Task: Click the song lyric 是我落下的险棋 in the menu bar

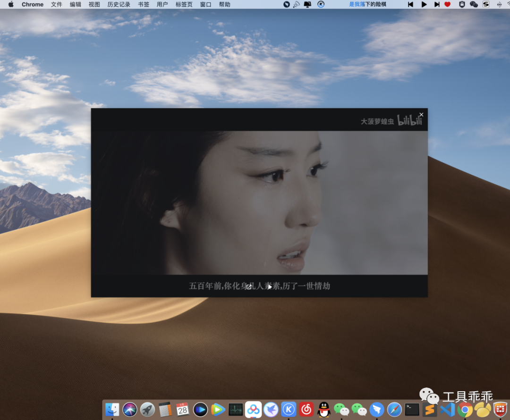Action: tap(367, 4)
